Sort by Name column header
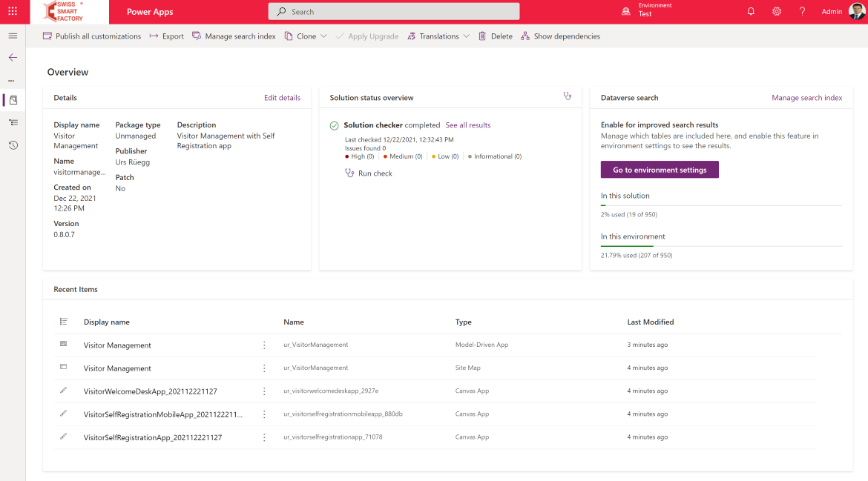This screenshot has width=868, height=481. pyautogui.click(x=293, y=322)
